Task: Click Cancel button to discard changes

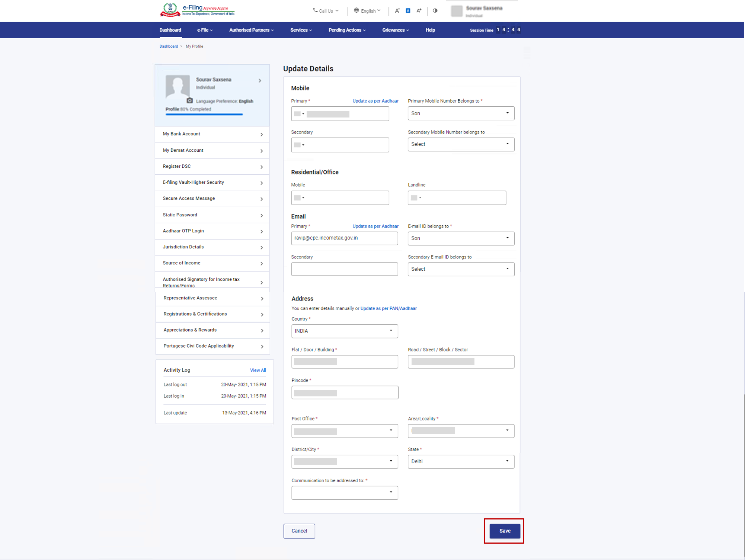Action: pos(299,531)
